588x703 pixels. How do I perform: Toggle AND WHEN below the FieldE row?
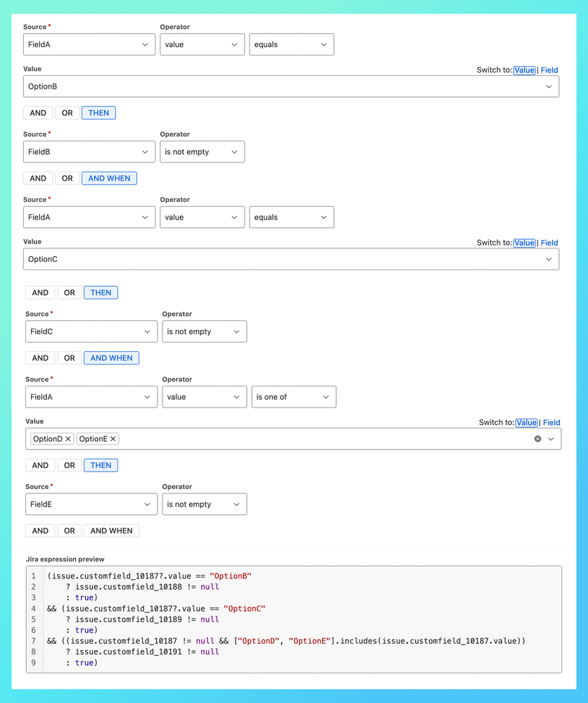pos(112,531)
